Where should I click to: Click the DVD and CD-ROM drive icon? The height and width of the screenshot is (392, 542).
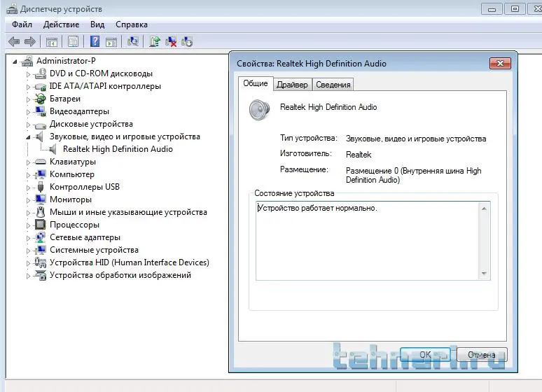41,73
